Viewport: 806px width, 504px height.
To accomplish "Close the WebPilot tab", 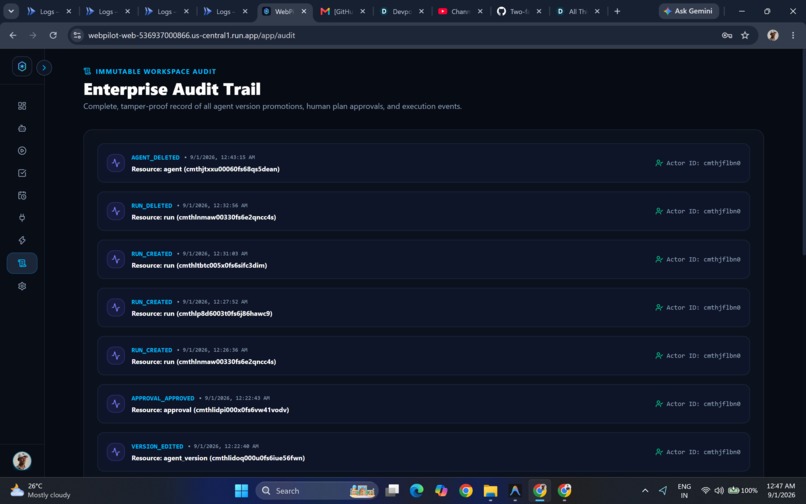I will pyautogui.click(x=304, y=11).
